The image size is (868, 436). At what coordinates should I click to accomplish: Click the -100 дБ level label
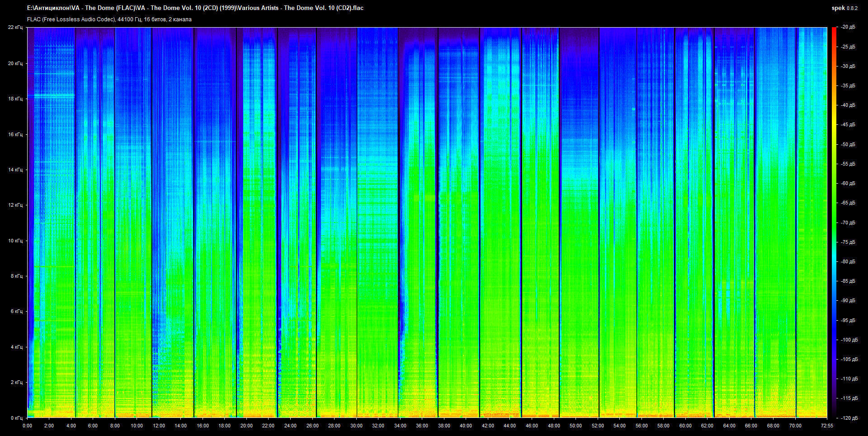(849, 340)
